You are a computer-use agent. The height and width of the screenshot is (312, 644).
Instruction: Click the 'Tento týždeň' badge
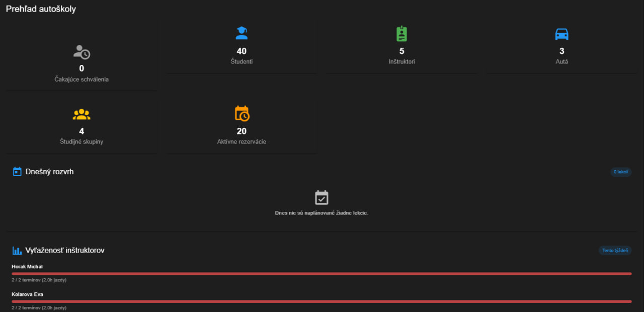615,251
